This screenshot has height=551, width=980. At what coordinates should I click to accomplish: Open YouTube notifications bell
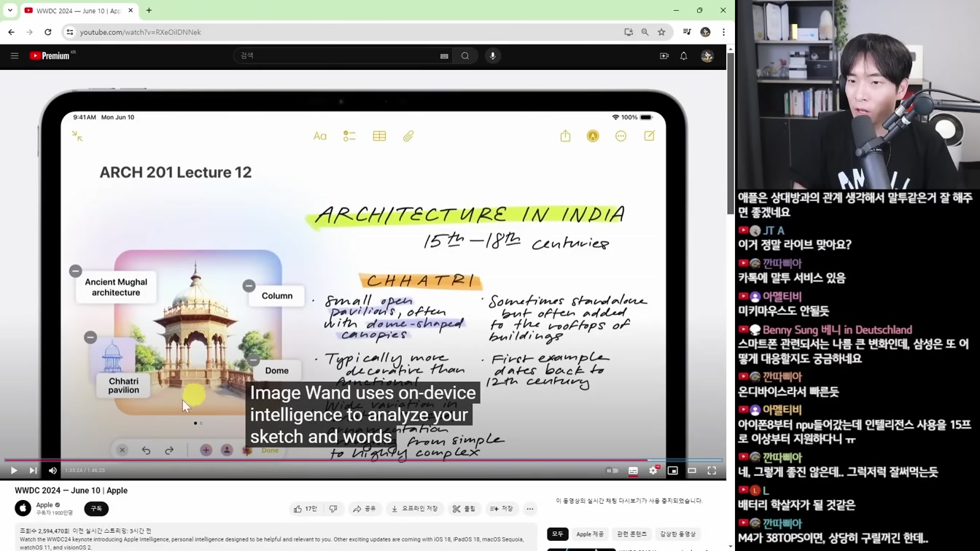684,56
